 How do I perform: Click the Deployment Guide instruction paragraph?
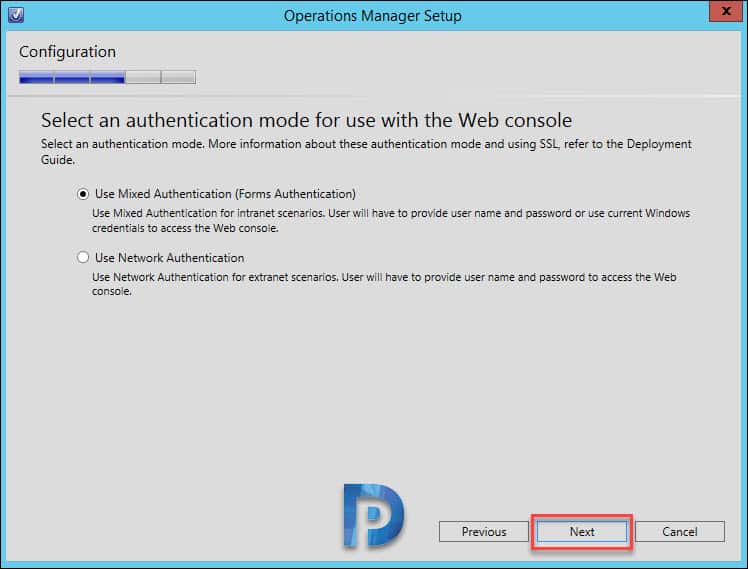366,152
